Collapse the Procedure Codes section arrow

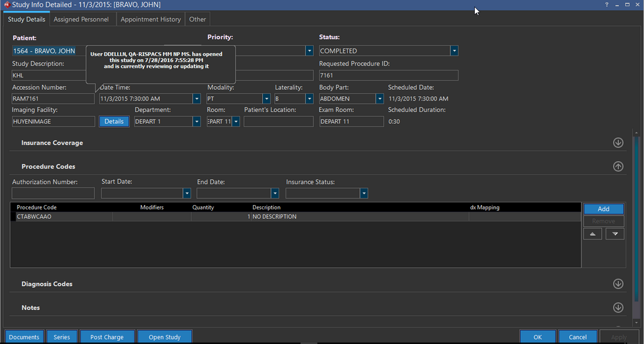click(618, 167)
